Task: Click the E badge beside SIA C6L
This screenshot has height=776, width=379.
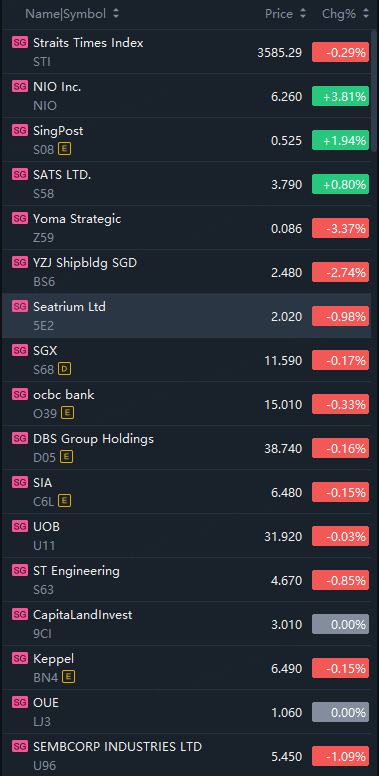Action: 64,501
